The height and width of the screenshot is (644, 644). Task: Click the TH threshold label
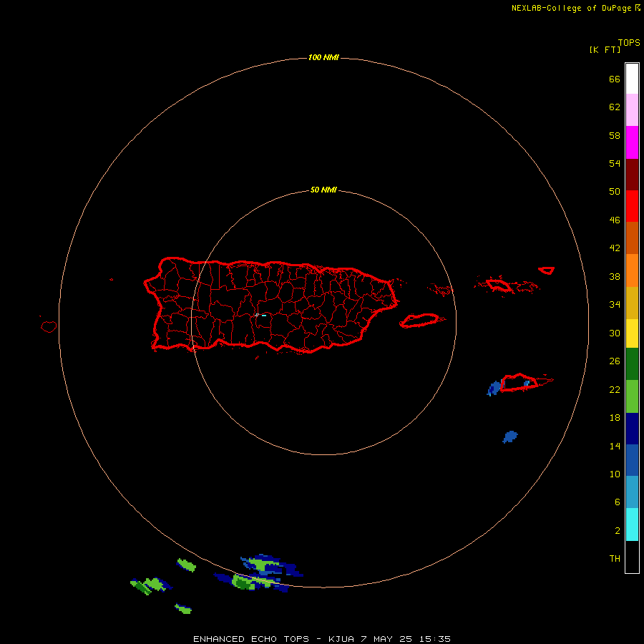coord(615,559)
